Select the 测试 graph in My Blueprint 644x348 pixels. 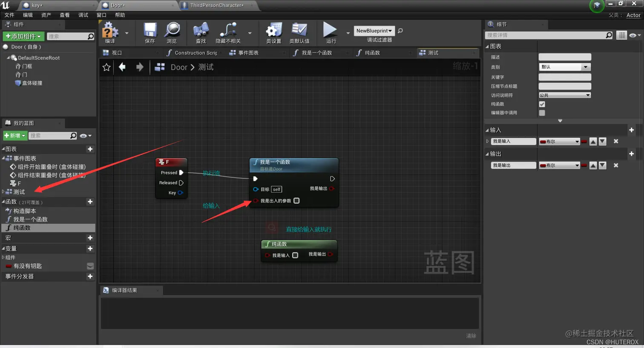(19, 192)
